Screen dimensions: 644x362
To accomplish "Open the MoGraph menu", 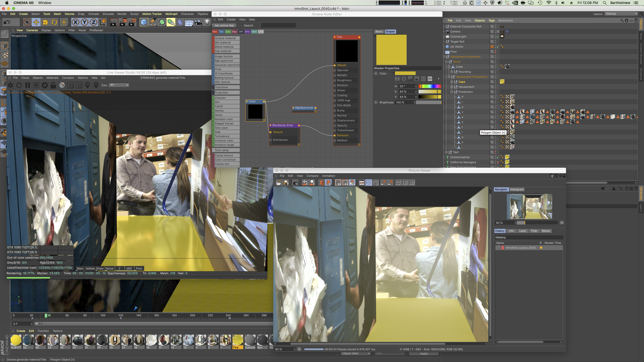I will [x=171, y=14].
